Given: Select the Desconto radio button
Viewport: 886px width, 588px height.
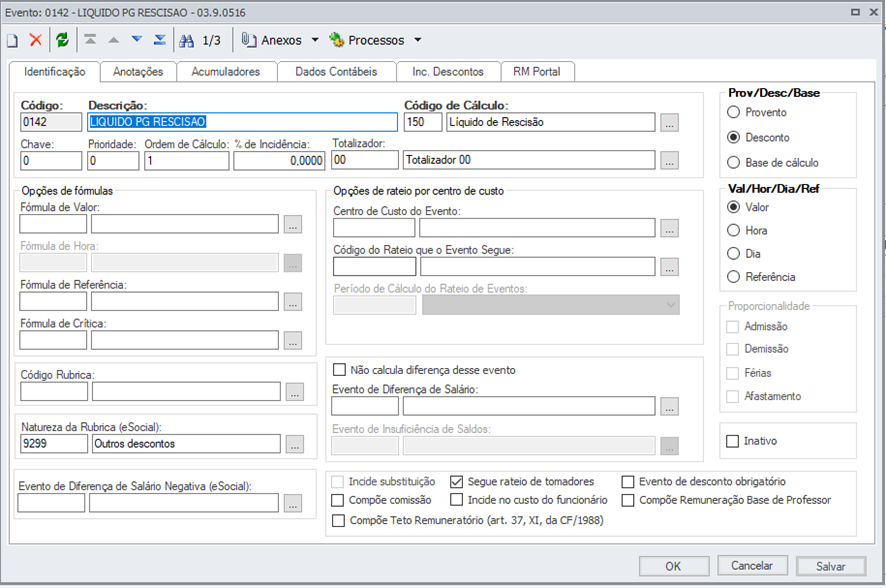Looking at the screenshot, I should [x=733, y=137].
